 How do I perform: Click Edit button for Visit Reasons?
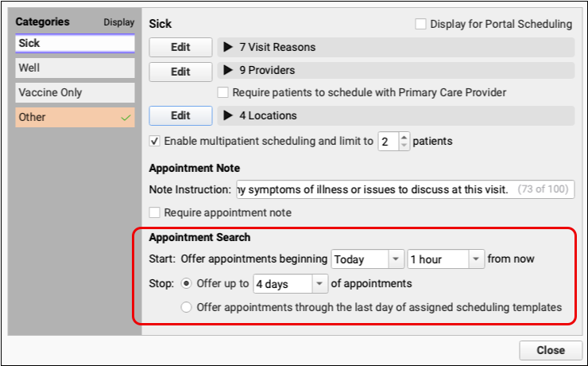tap(180, 48)
